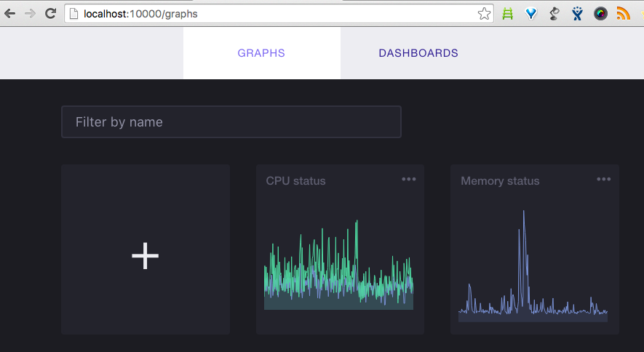Click the Memory status title text
This screenshot has width=644, height=352.
(x=500, y=181)
